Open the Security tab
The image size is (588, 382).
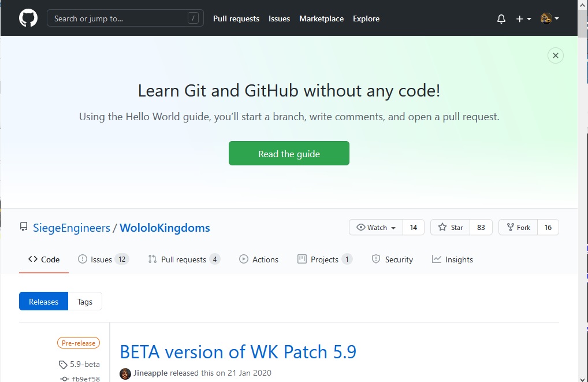pos(392,259)
